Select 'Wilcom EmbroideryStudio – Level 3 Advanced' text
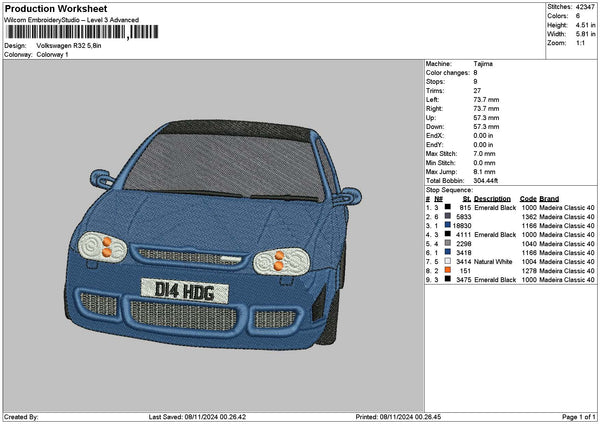 (x=72, y=20)
